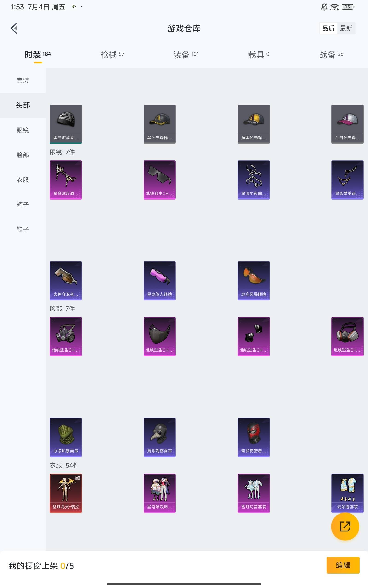This screenshot has width=368, height=588.
Task: Open the 黑白游荡者 zebra beanie item
Action: 66,124
